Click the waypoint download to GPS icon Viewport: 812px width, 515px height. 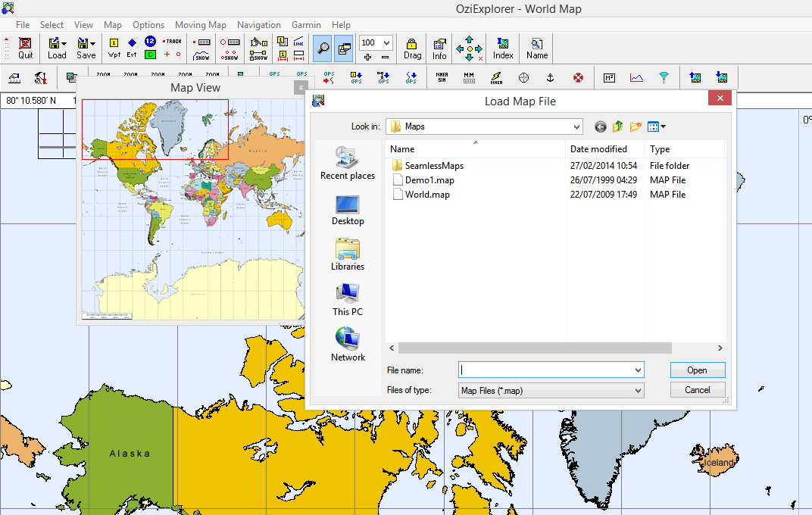coord(356,78)
